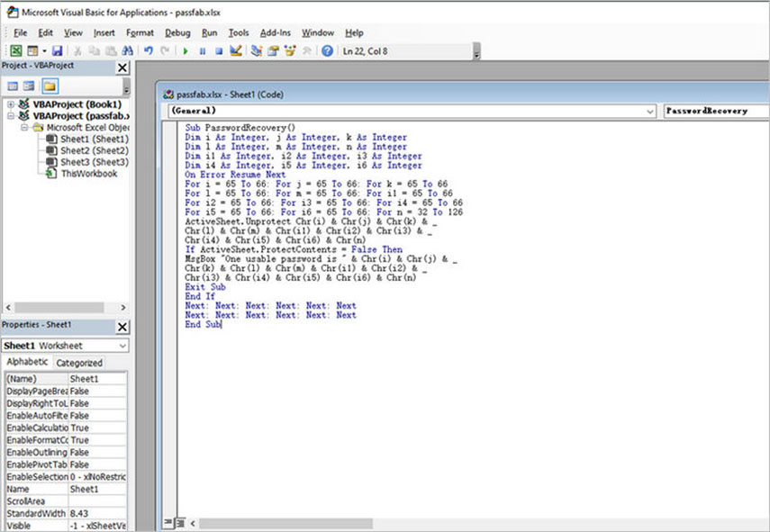
Task: Select ThisWorkbook in the project tree
Action: click(x=88, y=174)
